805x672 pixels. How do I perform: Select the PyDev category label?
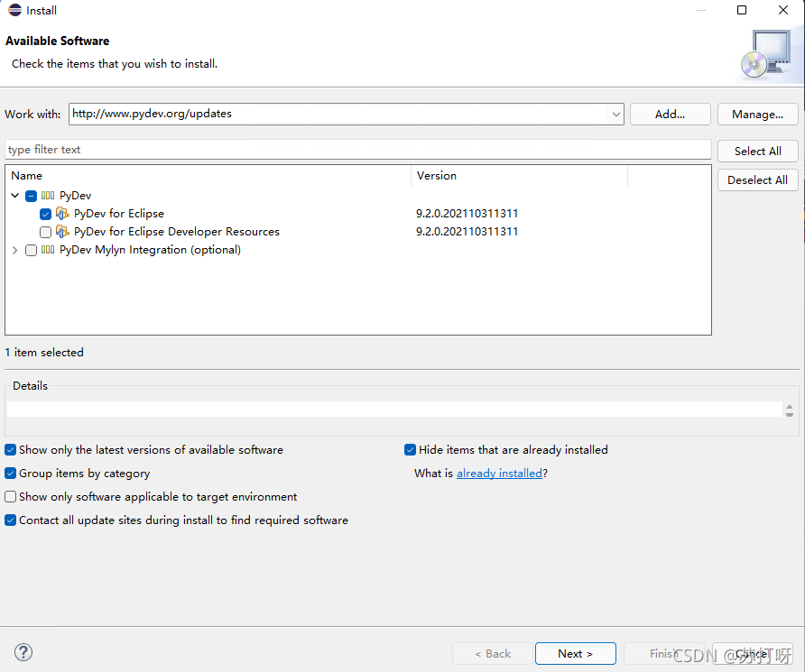point(75,196)
